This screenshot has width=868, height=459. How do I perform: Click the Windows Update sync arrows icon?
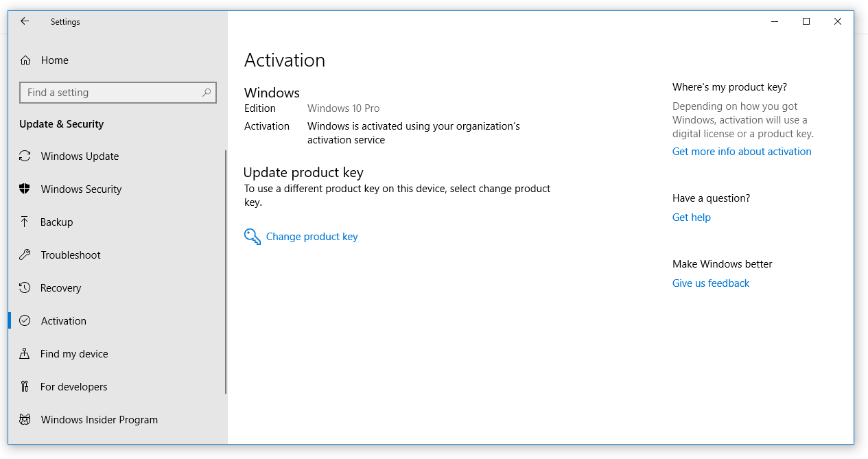[25, 156]
